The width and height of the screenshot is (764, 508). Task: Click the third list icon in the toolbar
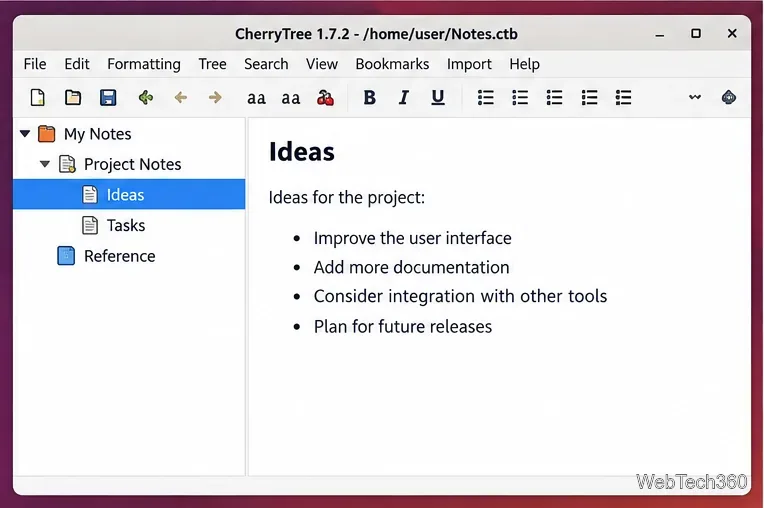pyautogui.click(x=554, y=97)
